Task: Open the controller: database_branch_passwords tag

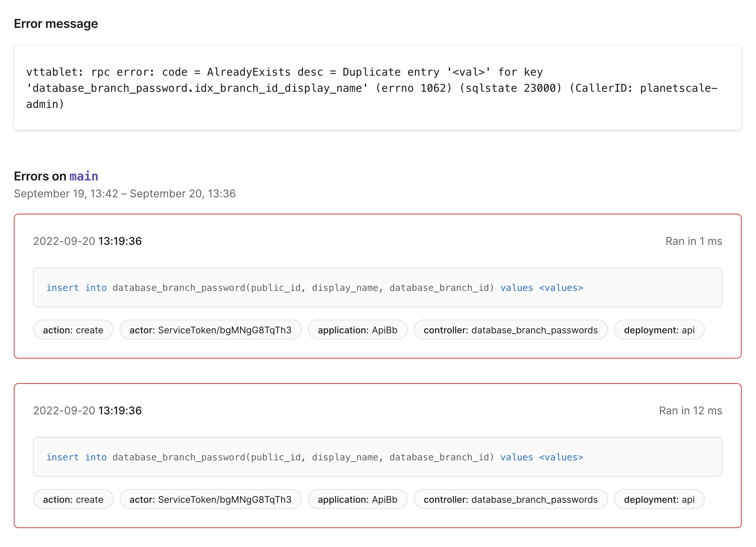Action: click(x=511, y=330)
